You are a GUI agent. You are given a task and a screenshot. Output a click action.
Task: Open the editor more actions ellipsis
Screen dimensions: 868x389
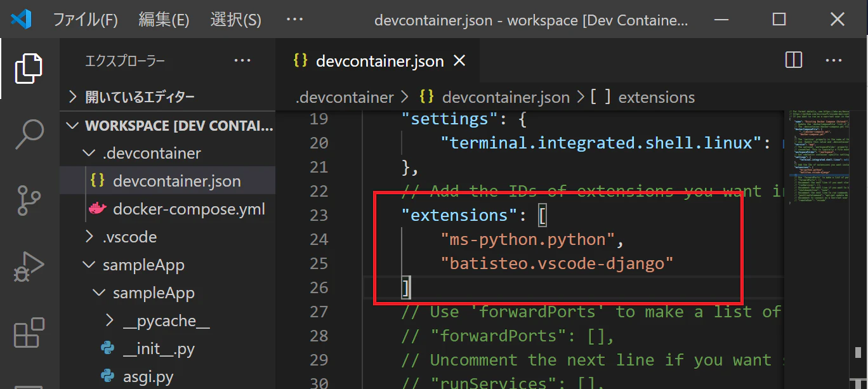(833, 61)
